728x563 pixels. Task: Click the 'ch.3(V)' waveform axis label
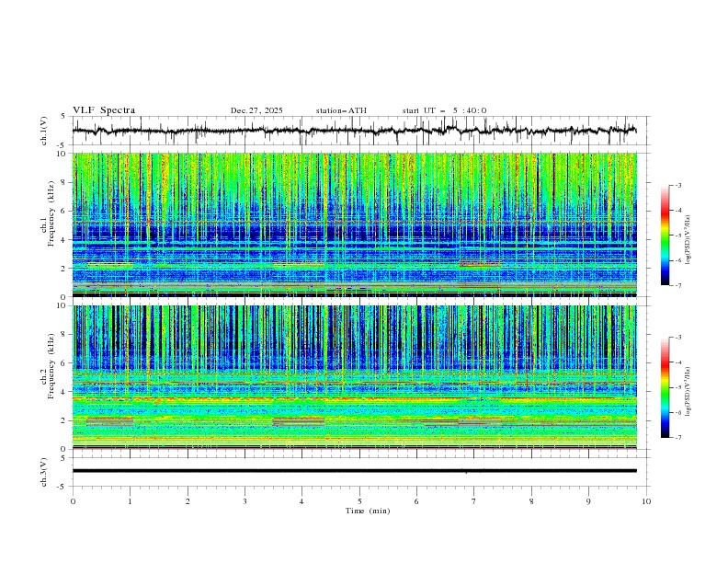pyautogui.click(x=44, y=472)
